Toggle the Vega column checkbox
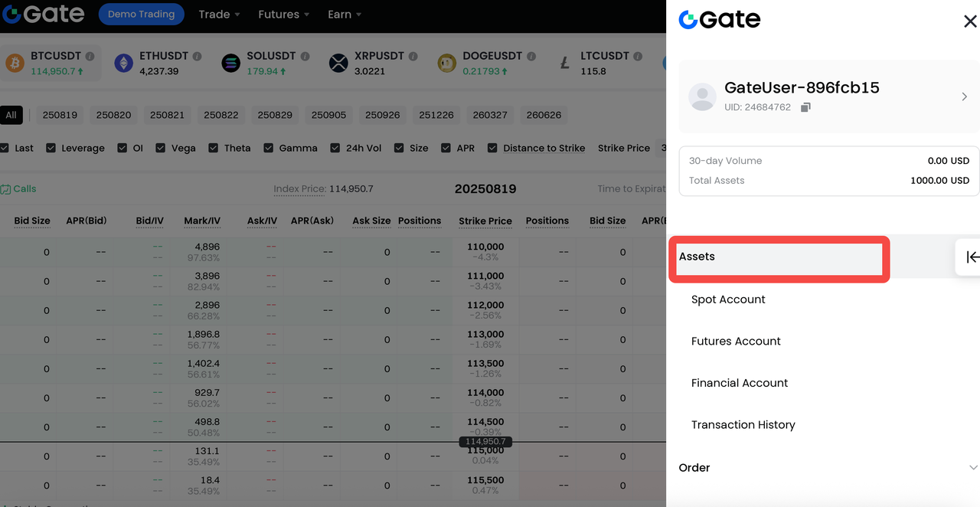Image resolution: width=980 pixels, height=507 pixels. (x=161, y=148)
